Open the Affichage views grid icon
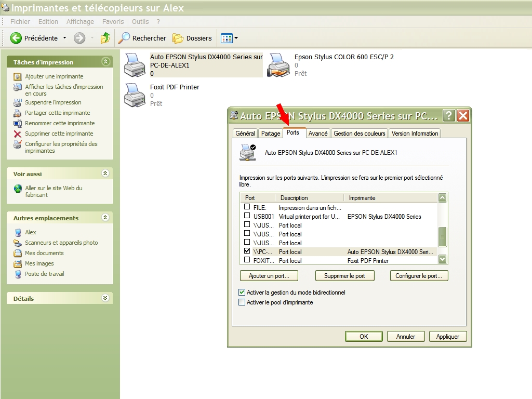The width and height of the screenshot is (532, 399). [227, 38]
